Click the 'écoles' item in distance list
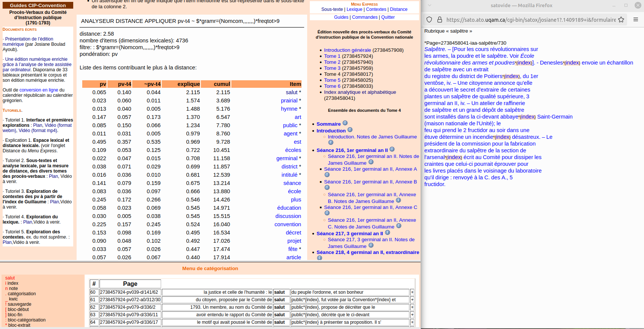This screenshot has height=329, width=644. 293,150
